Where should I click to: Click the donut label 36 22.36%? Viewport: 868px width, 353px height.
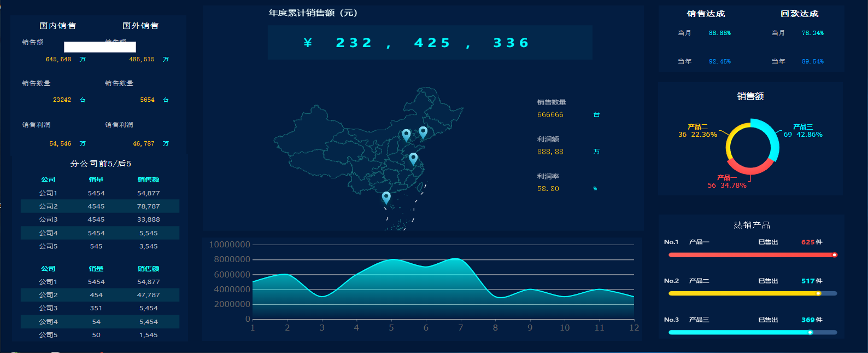click(x=697, y=134)
